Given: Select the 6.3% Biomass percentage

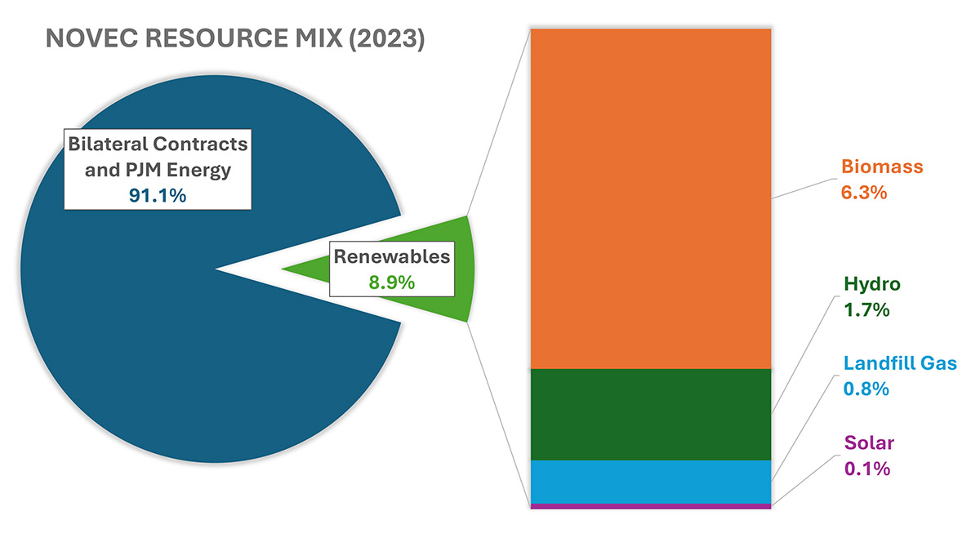Looking at the screenshot, I should (864, 193).
